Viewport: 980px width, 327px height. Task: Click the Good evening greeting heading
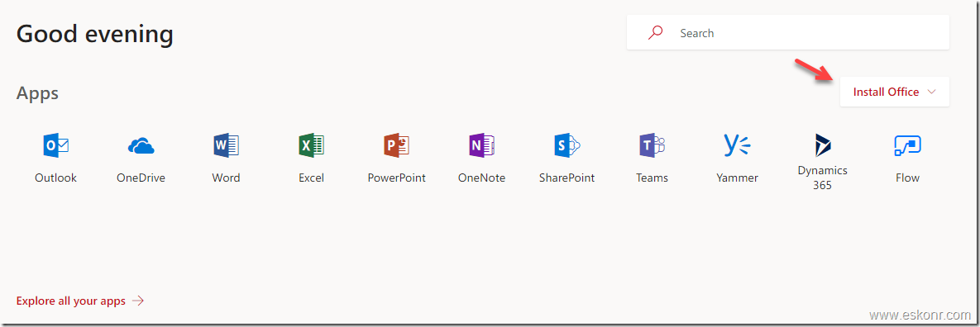(x=95, y=34)
